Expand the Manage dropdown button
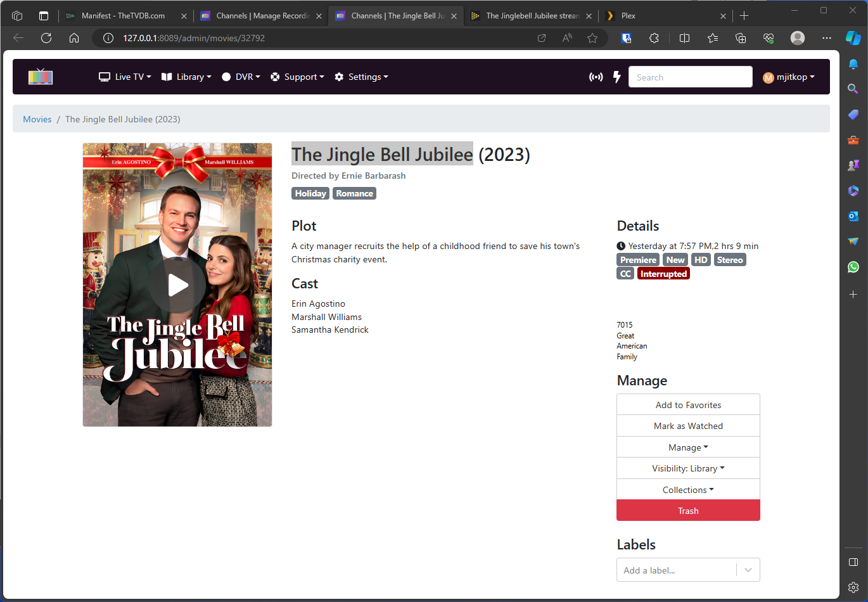 [688, 447]
